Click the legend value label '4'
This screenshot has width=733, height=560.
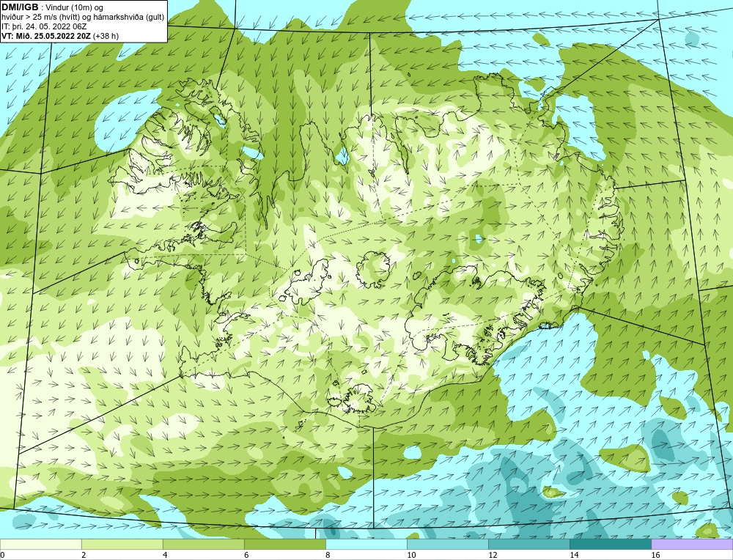165,555
